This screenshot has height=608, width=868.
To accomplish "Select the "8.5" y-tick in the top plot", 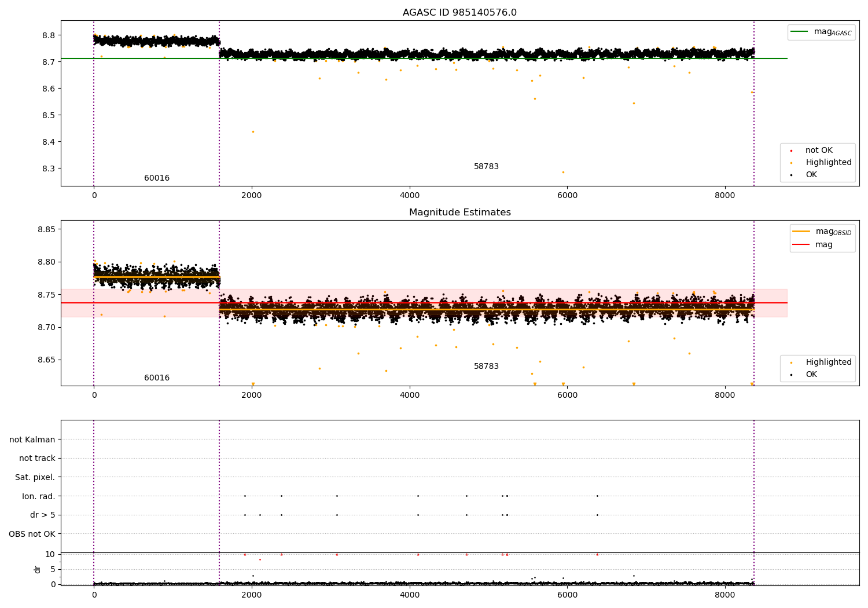I will tap(49, 115).
